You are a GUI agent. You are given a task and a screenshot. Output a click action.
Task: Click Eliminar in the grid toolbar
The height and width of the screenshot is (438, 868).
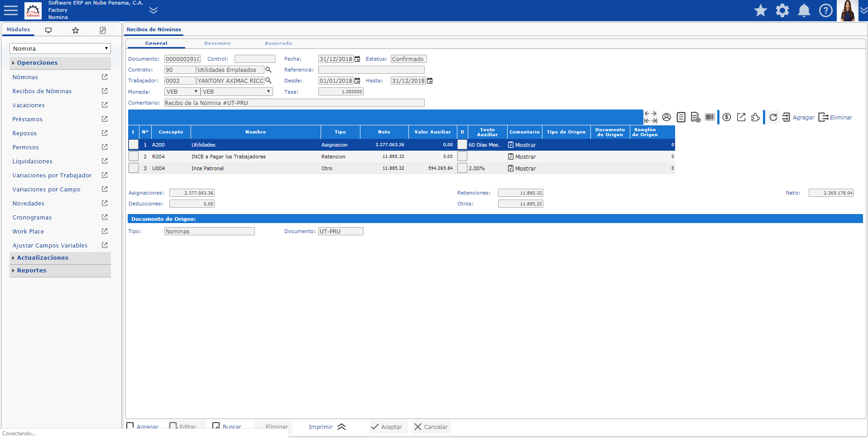pyautogui.click(x=835, y=117)
